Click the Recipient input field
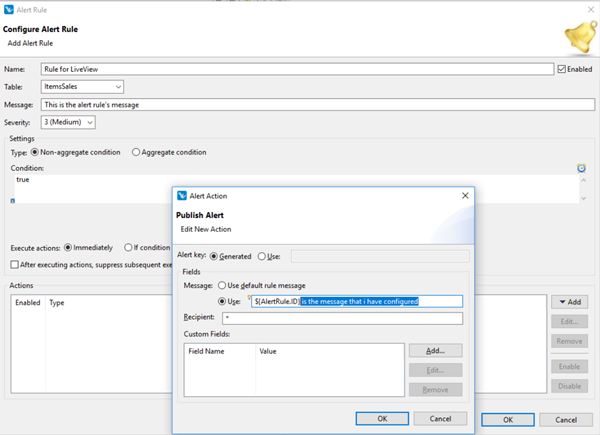This screenshot has width=600, height=435. coord(356,319)
